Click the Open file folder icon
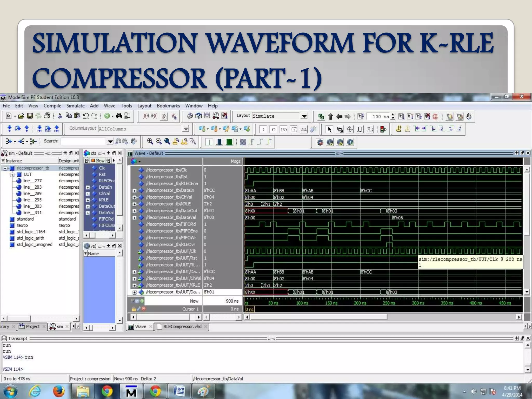This screenshot has height=399, width=532. pos(21,116)
